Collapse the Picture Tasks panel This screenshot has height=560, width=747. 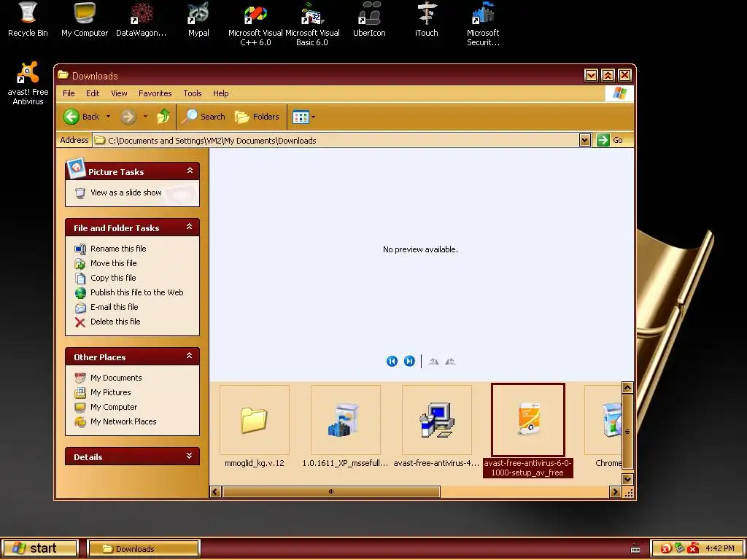190,171
